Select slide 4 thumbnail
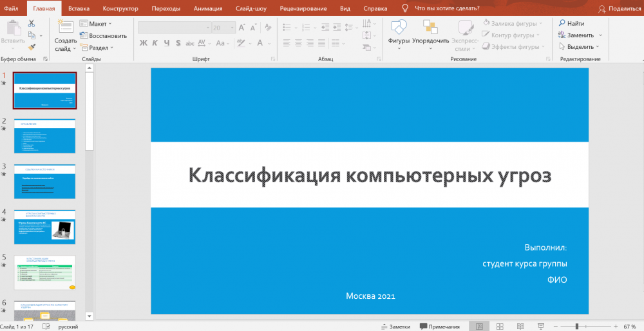The height and width of the screenshot is (331, 644). (44, 226)
